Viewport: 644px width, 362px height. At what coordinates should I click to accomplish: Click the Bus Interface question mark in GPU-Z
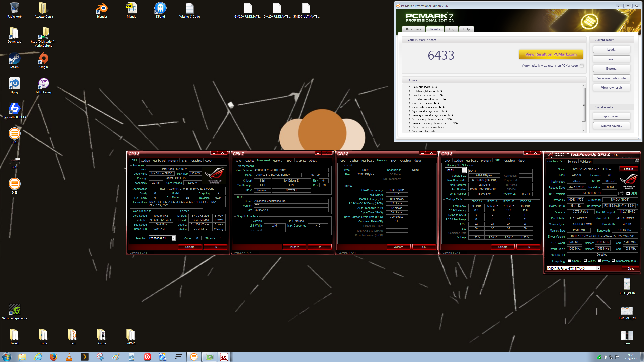coord(637,206)
